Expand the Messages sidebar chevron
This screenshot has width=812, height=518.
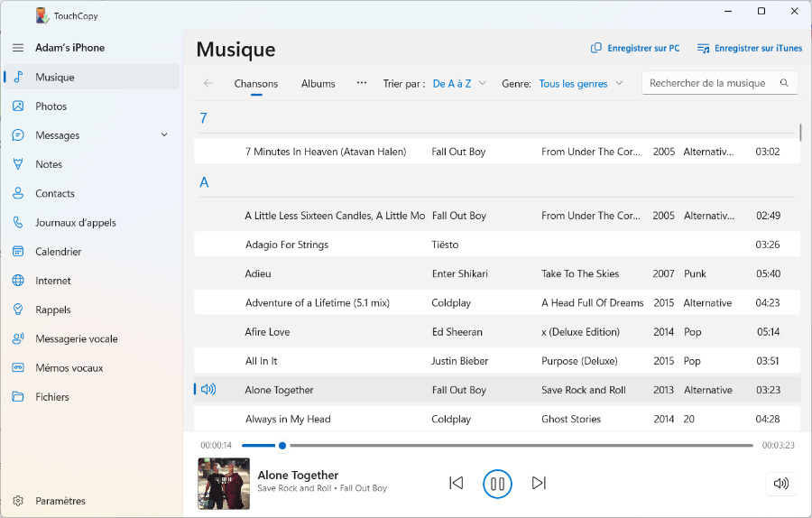point(164,135)
